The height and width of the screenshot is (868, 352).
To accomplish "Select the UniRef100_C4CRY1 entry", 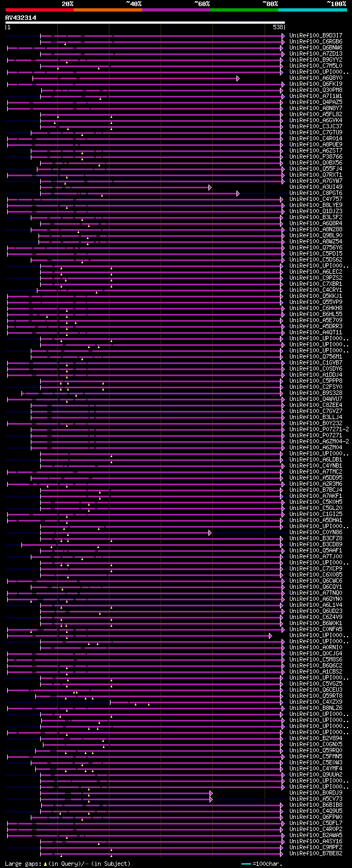I will (x=316, y=290).
